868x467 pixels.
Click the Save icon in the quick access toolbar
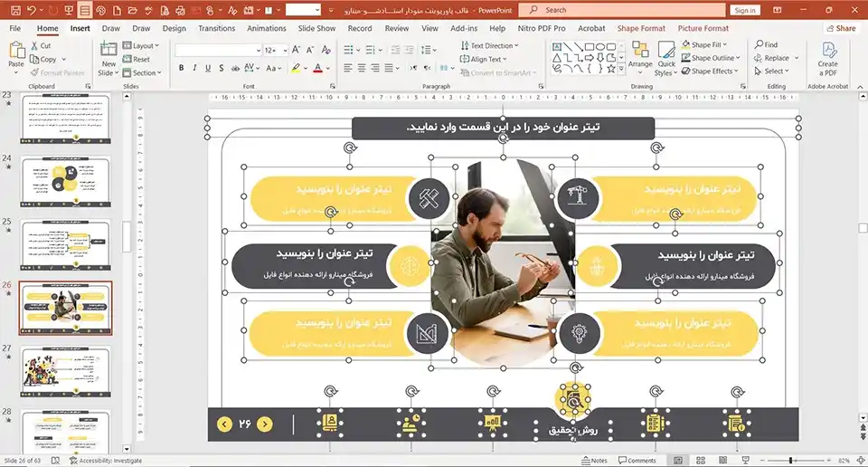15,10
